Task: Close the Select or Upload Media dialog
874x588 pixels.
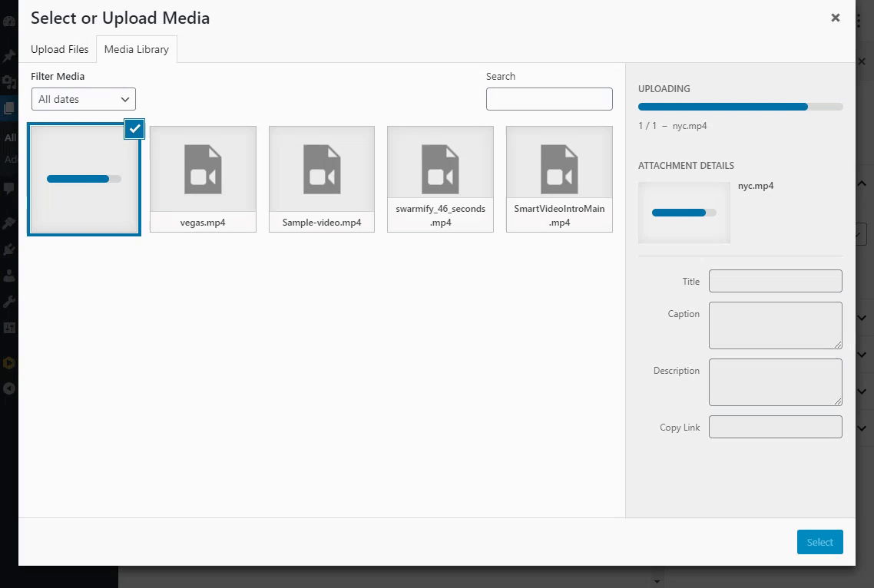Action: 836,18
